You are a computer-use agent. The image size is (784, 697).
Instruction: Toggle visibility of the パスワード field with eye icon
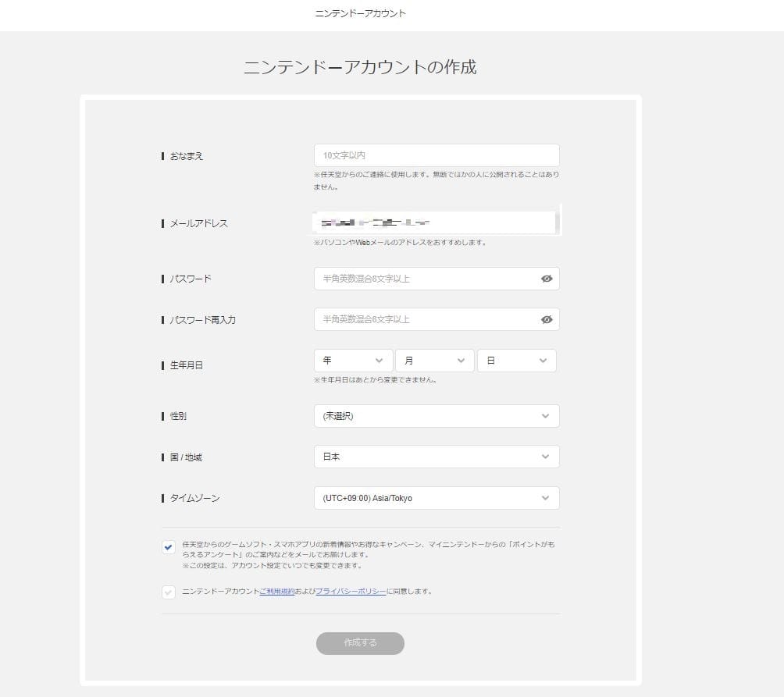[x=547, y=279]
